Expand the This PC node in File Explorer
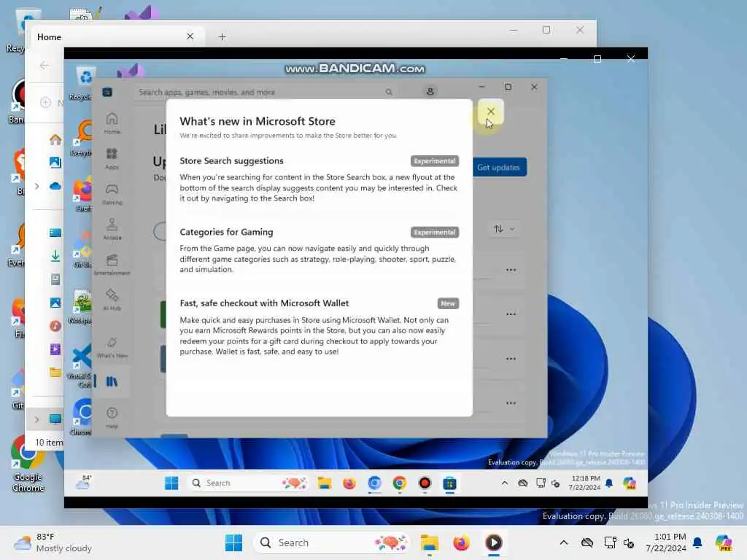Viewport: 747px width, 560px height. click(36, 419)
